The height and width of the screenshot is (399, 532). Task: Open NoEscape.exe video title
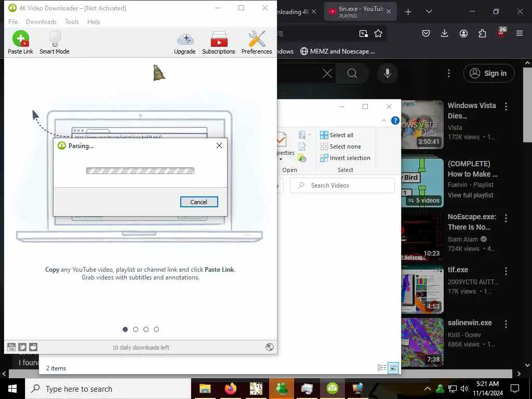tap(472, 222)
